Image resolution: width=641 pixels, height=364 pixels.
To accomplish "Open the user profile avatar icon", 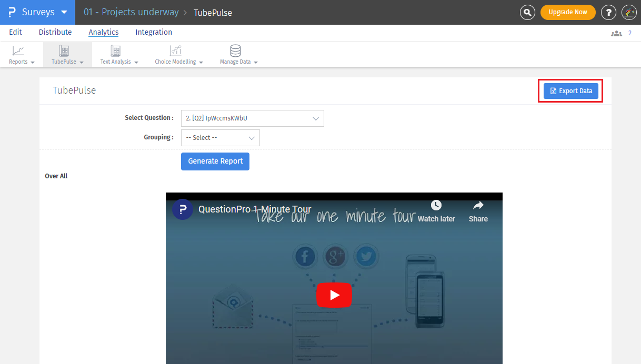I will [629, 12].
